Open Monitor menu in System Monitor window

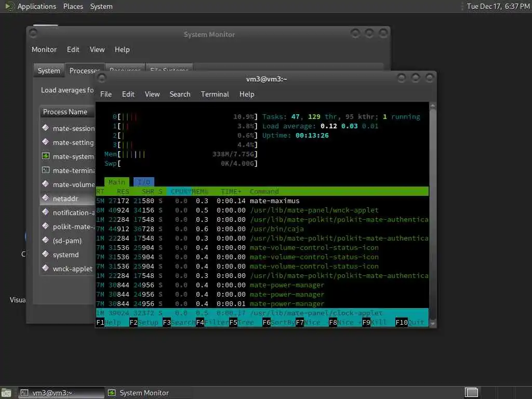(x=44, y=49)
